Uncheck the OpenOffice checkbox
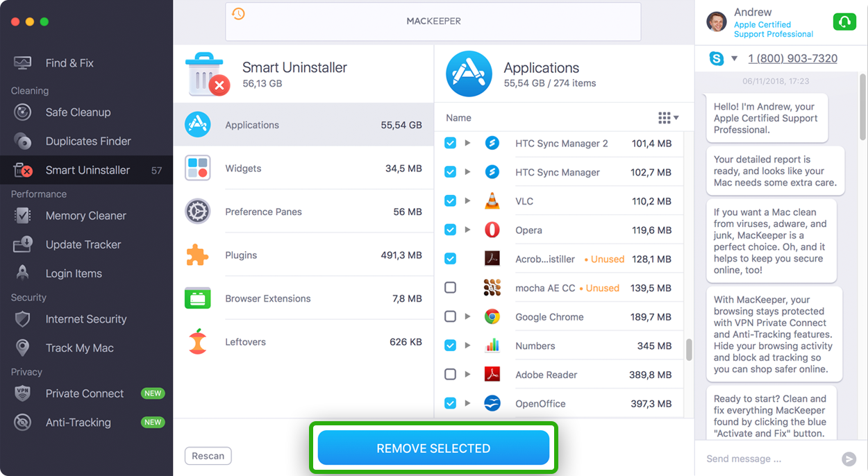The image size is (868, 476). pos(450,403)
